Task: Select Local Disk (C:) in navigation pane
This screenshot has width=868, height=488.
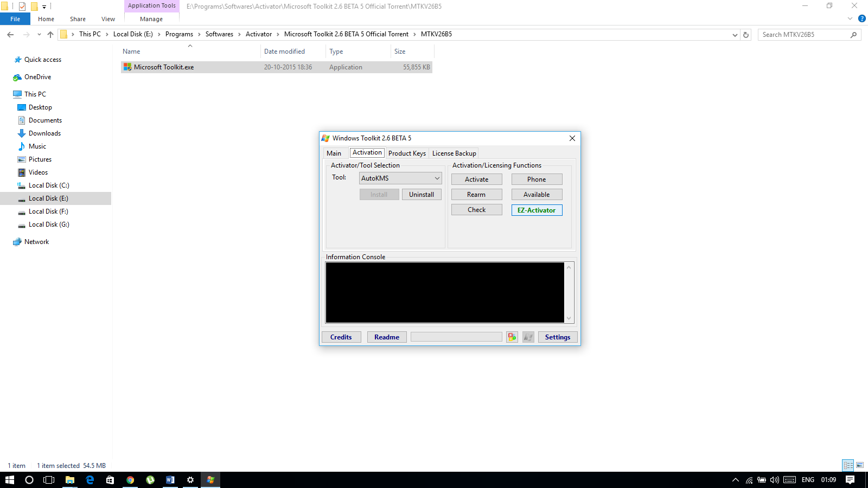Action: 49,185
